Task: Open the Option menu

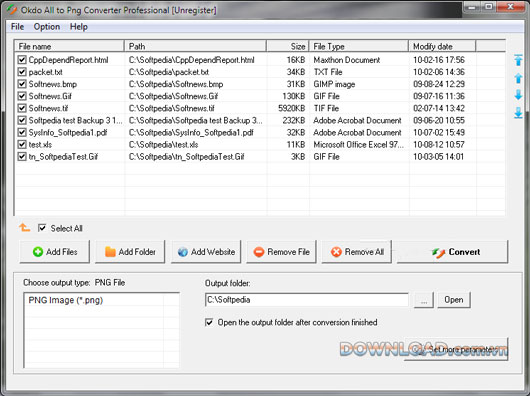Action: coord(47,27)
